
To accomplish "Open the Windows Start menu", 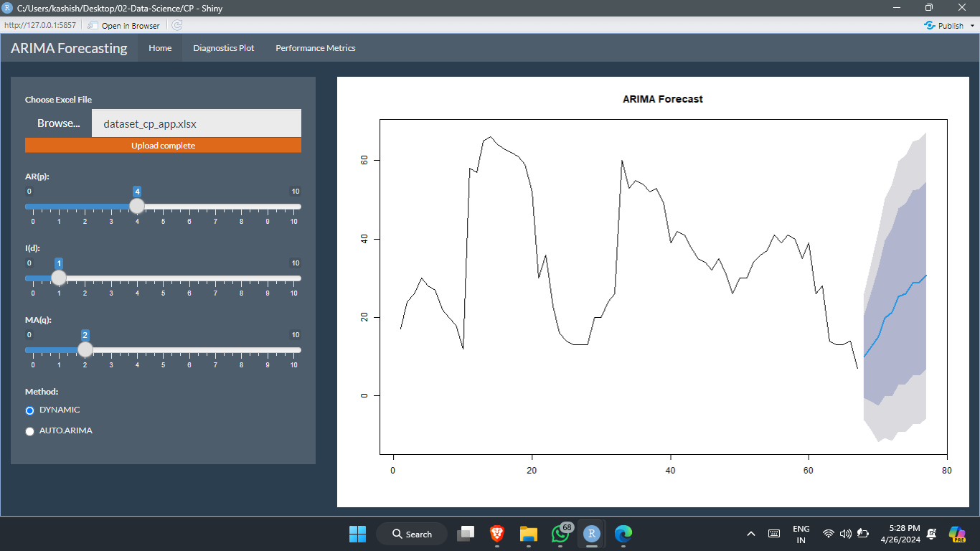I will click(x=357, y=534).
